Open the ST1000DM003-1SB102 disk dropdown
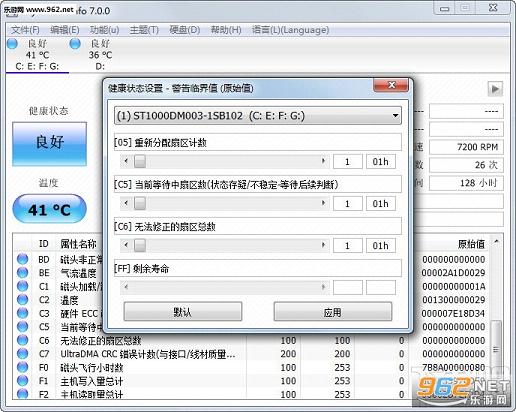516x412 pixels. click(258, 116)
